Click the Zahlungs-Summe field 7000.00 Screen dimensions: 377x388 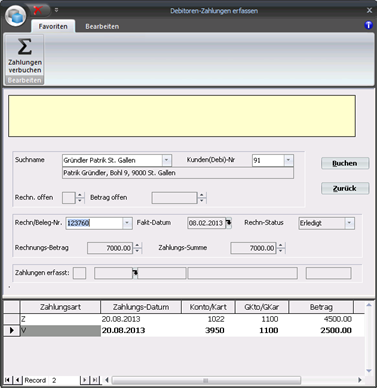tap(254, 248)
